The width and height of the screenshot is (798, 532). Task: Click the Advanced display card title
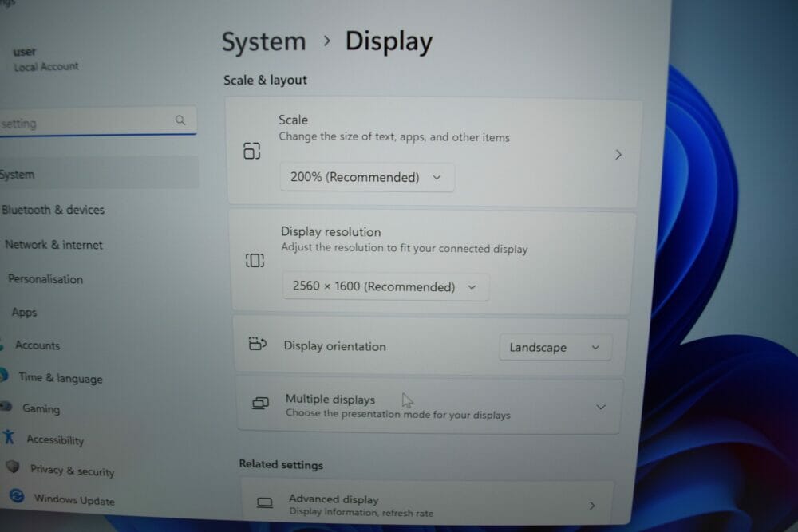[334, 499]
